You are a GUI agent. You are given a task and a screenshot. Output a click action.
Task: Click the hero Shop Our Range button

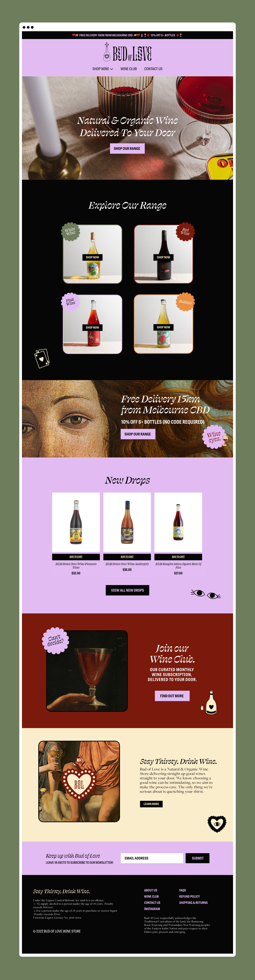[127, 148]
